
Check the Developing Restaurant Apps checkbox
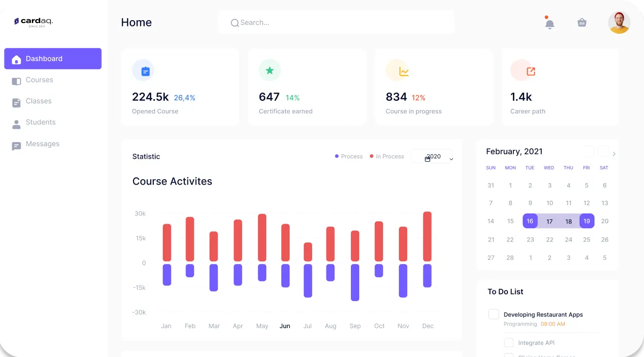tap(493, 314)
